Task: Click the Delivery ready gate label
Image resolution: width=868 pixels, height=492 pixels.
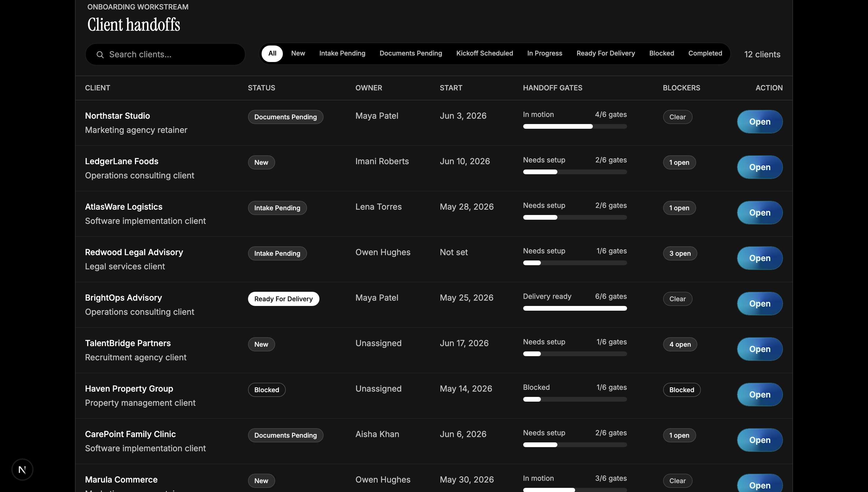Action: (x=547, y=296)
